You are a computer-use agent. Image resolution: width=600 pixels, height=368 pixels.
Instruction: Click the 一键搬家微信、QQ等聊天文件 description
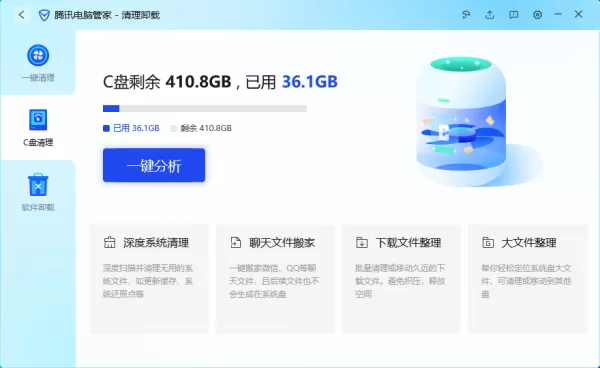(x=274, y=281)
